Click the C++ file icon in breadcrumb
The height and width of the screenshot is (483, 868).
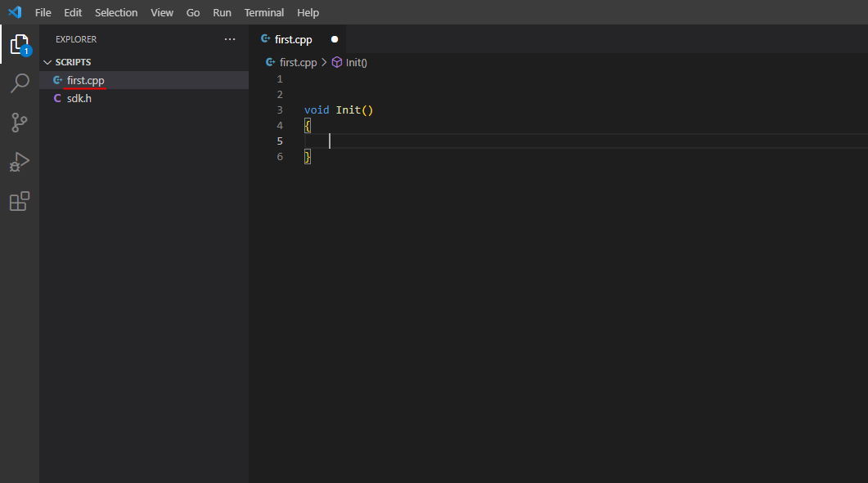[270, 62]
